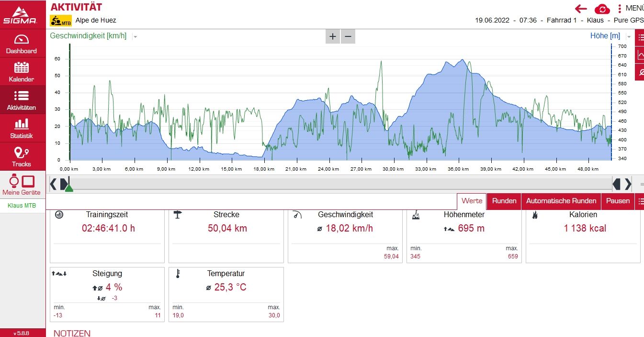This screenshot has width=644, height=337.
Task: Zoom in the chart with plus button
Action: (x=333, y=36)
